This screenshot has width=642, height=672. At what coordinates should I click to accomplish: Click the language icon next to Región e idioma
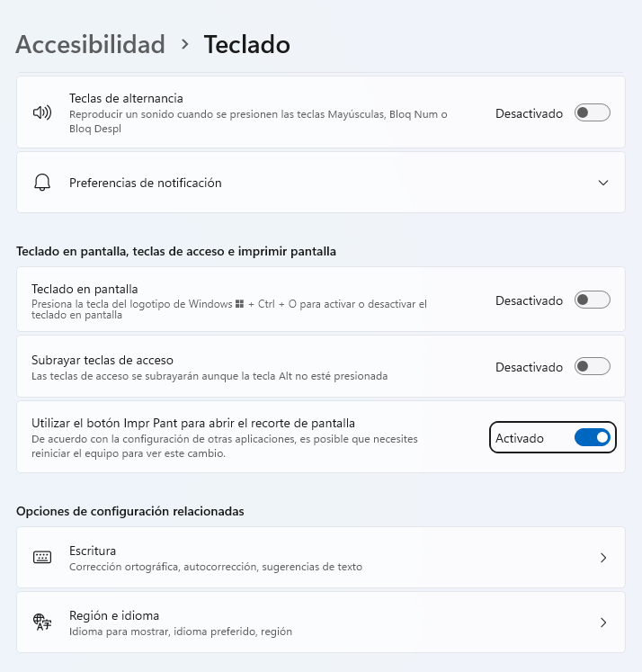[42, 623]
